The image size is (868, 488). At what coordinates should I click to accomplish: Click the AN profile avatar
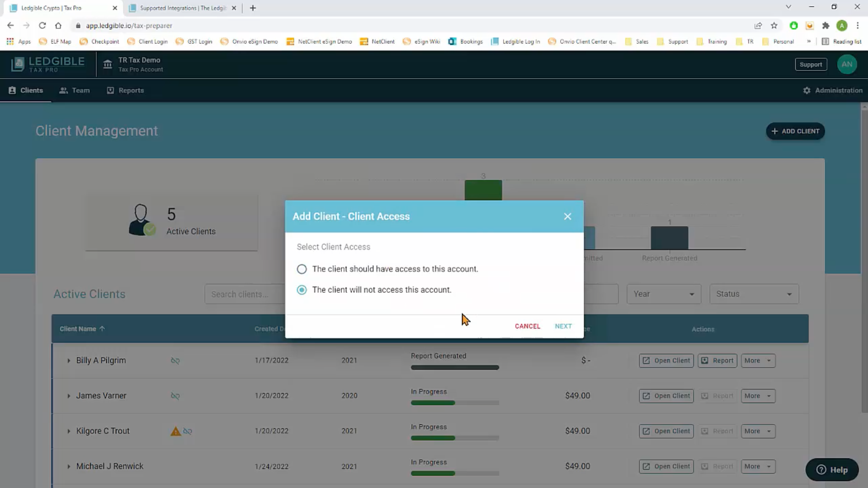847,64
